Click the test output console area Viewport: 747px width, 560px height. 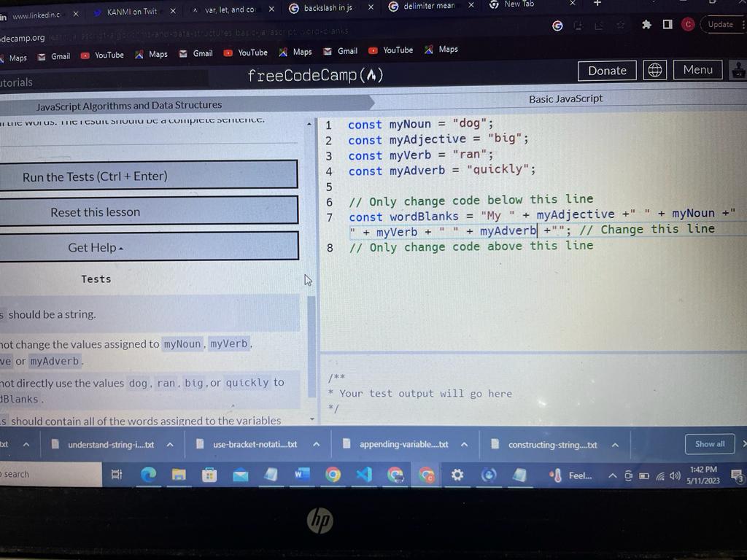pyautogui.click(x=533, y=391)
